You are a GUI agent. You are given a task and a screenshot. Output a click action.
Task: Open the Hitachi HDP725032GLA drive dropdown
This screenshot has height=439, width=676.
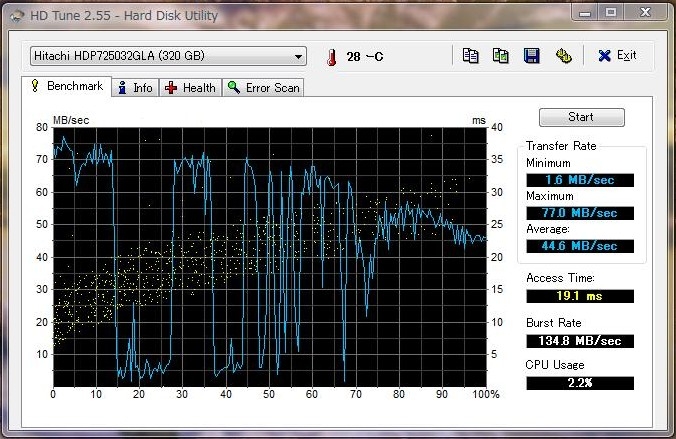pos(167,56)
